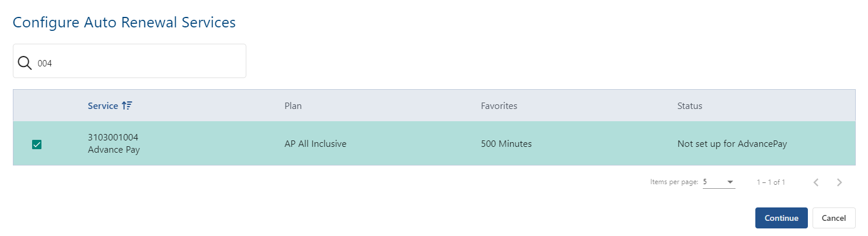Click the Status column header
The image size is (868, 236).
(x=689, y=106)
